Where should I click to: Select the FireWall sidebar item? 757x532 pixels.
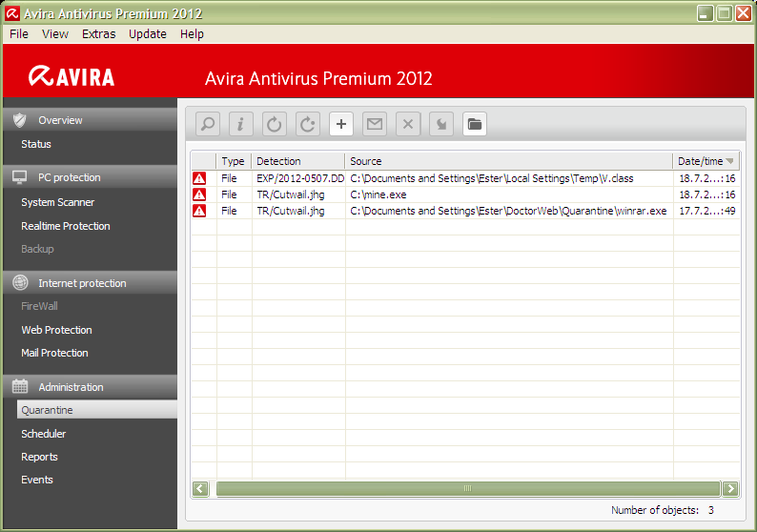pos(40,306)
